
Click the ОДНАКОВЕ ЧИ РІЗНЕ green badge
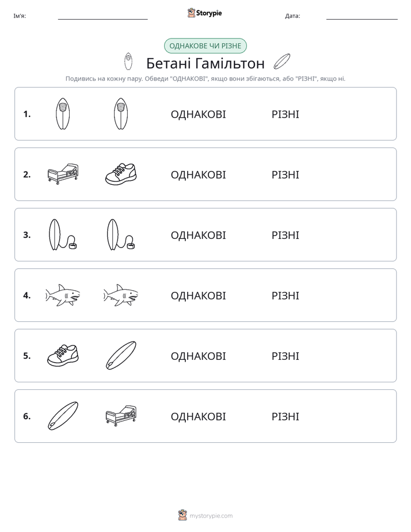tap(205, 46)
